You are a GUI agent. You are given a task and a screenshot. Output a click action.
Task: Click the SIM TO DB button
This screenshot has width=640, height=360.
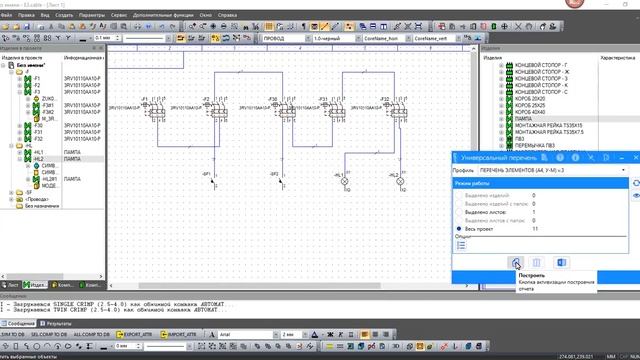[13, 334]
